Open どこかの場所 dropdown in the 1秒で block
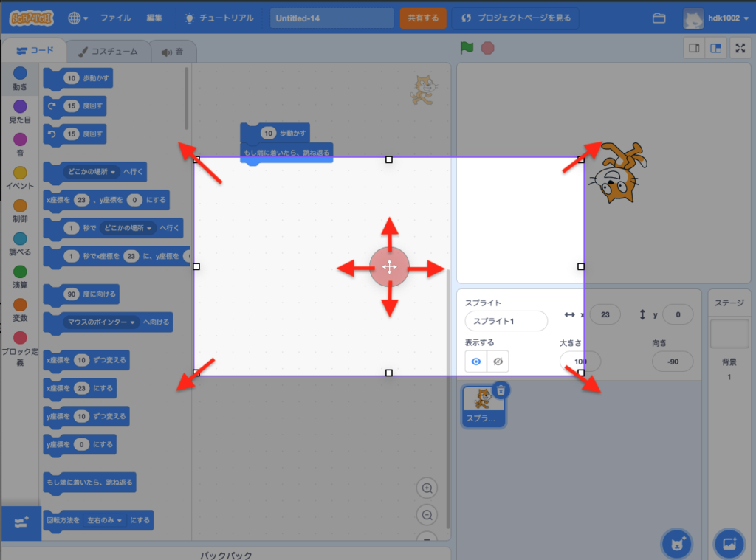Screen dimensions: 756x560 coord(128,228)
